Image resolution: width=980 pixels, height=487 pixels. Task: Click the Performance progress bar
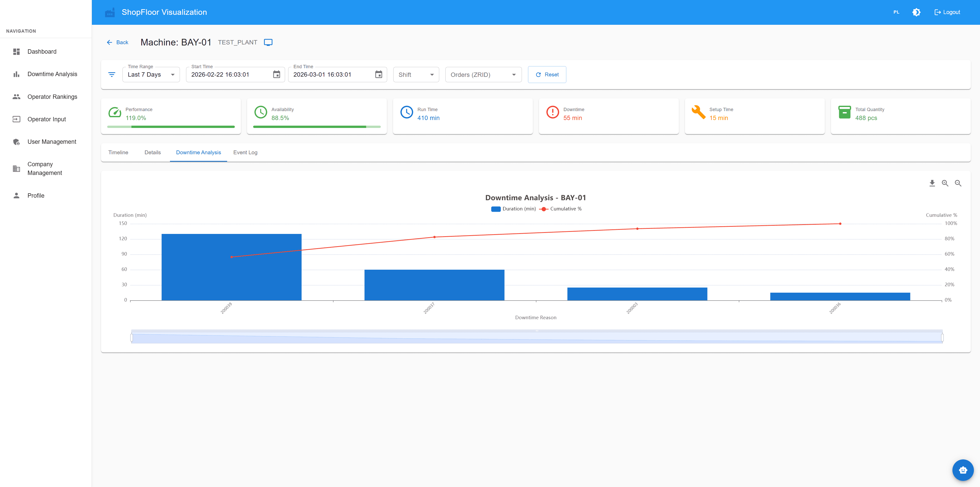[171, 127]
